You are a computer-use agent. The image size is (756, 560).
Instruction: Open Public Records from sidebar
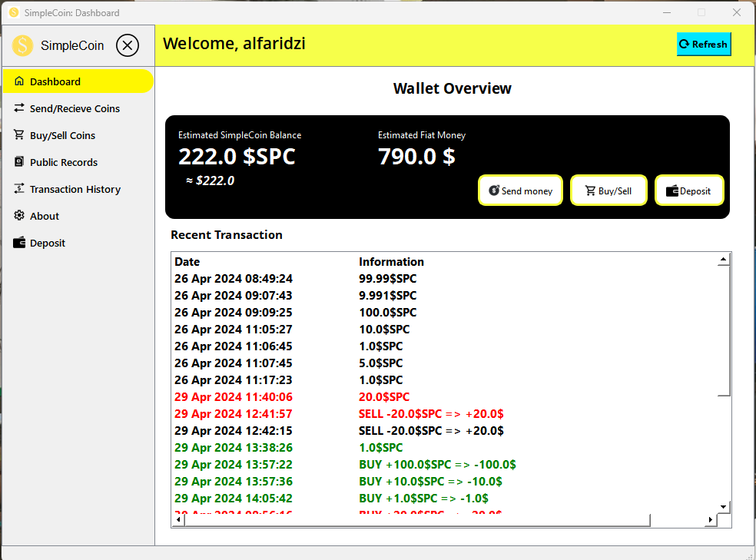[x=78, y=162]
